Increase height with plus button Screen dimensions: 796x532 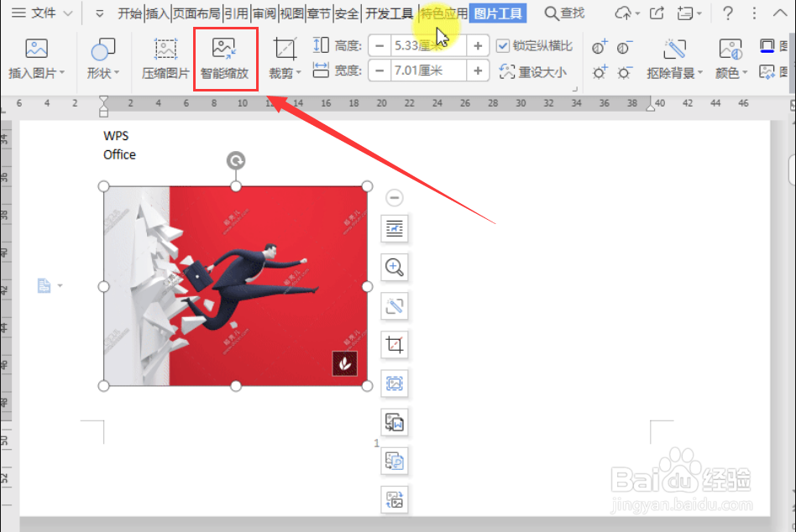pyautogui.click(x=478, y=46)
